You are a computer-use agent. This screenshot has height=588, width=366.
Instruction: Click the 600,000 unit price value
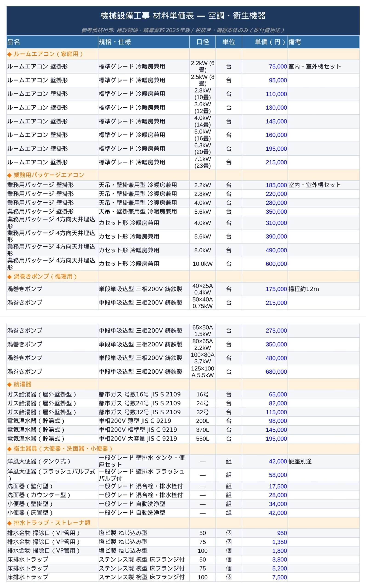click(276, 264)
